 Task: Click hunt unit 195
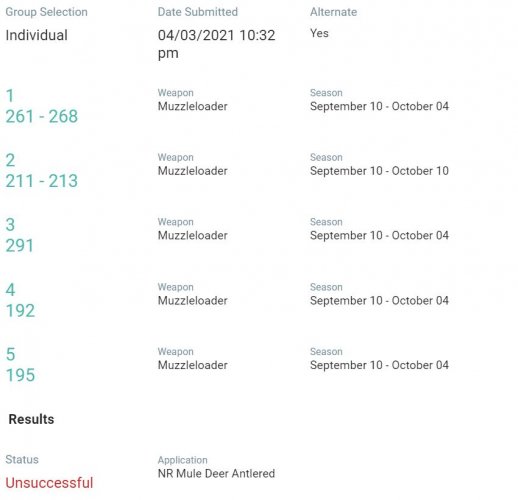[x=20, y=375]
